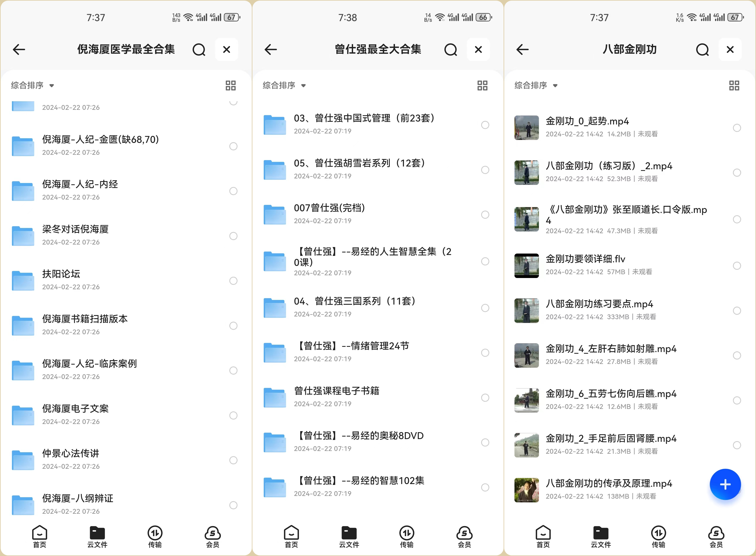Switch 曾仕强最全大合集 list to grid view
Image resolution: width=756 pixels, height=556 pixels.
483,86
